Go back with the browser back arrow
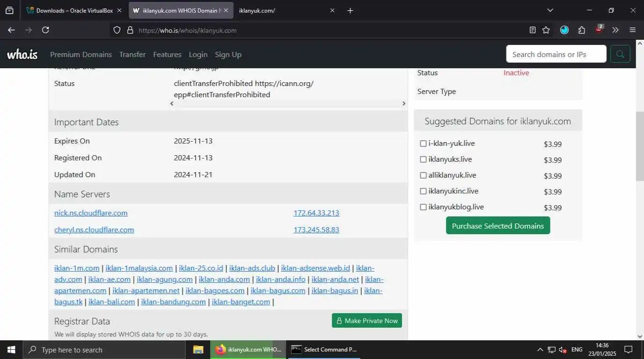The height and width of the screenshot is (359, 644). 11,30
